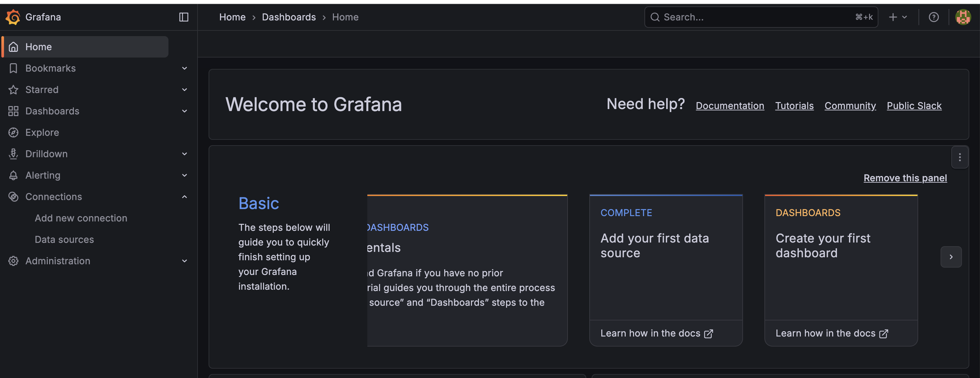Click the Drilldown icon in sidebar

[x=14, y=154]
